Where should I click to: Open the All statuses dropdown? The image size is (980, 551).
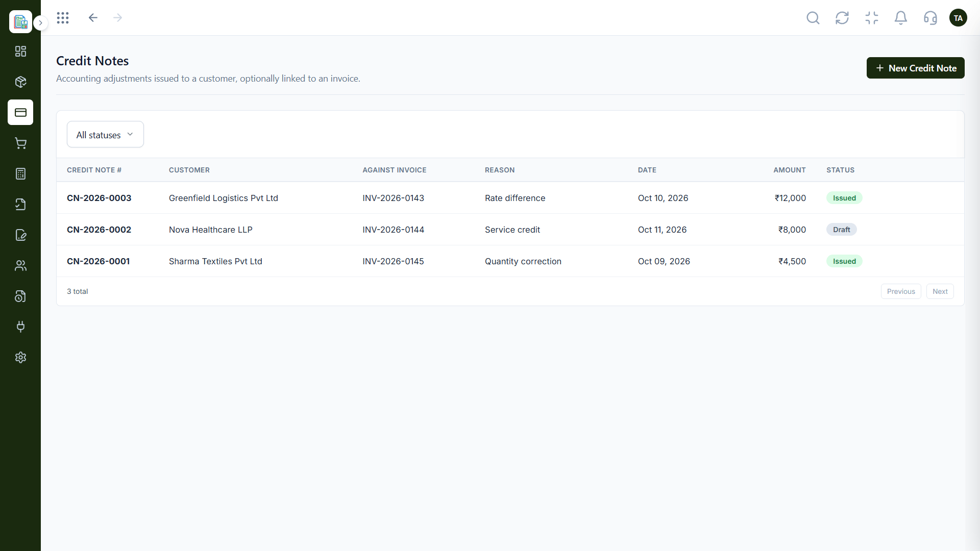[105, 134]
